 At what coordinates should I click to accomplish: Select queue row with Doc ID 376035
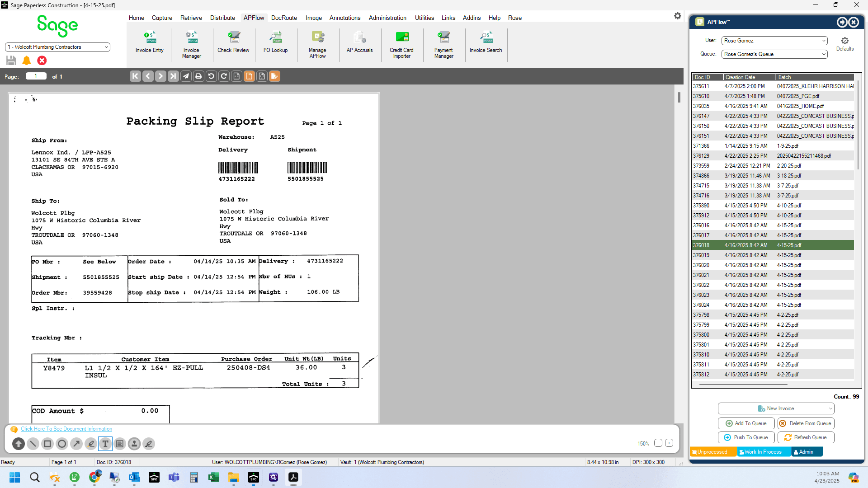773,107
